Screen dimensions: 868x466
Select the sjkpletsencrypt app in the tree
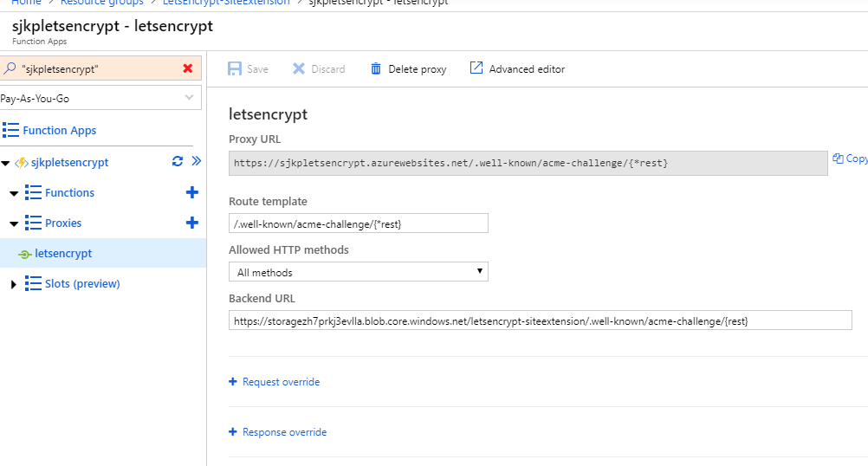70,162
